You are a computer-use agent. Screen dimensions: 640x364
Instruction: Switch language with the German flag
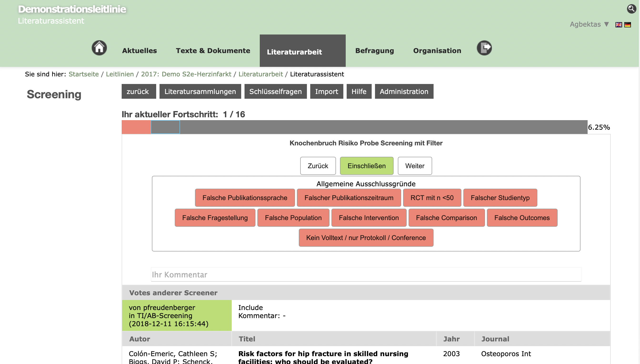click(627, 25)
